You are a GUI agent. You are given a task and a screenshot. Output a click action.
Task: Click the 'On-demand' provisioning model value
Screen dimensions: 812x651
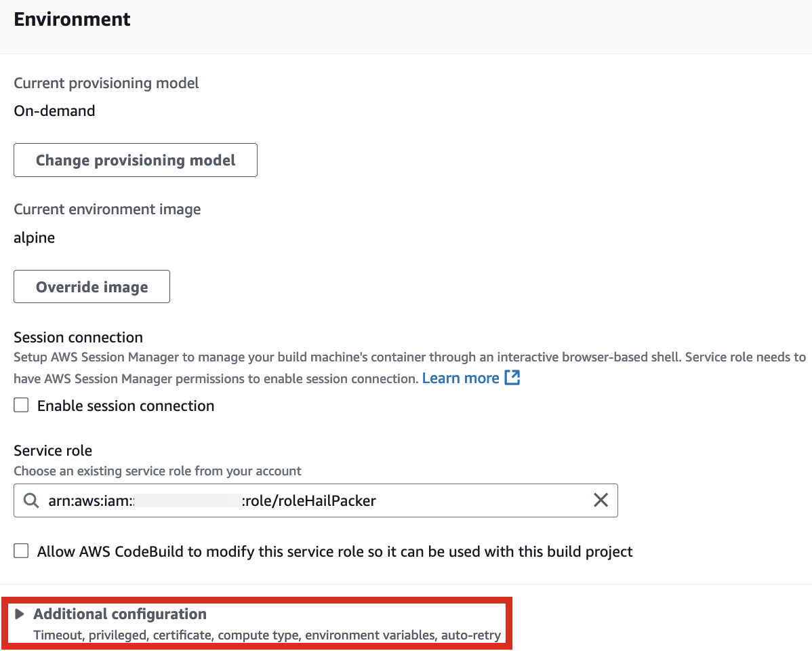coord(54,111)
